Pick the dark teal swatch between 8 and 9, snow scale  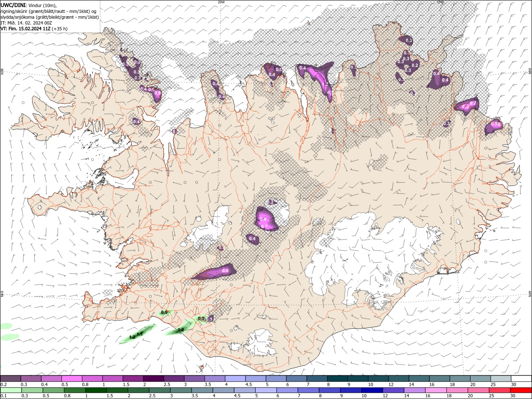coord(337,379)
